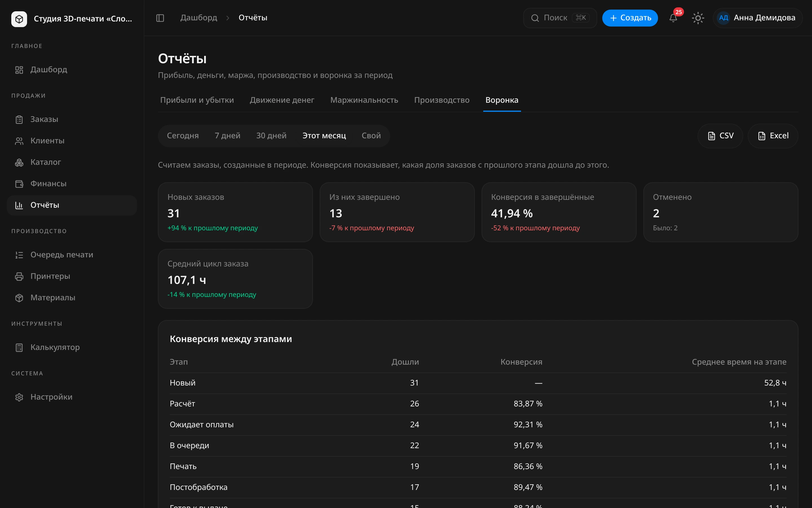The width and height of the screenshot is (812, 508).
Task: Click Дашборд breadcrumb link
Action: pyautogui.click(x=199, y=18)
